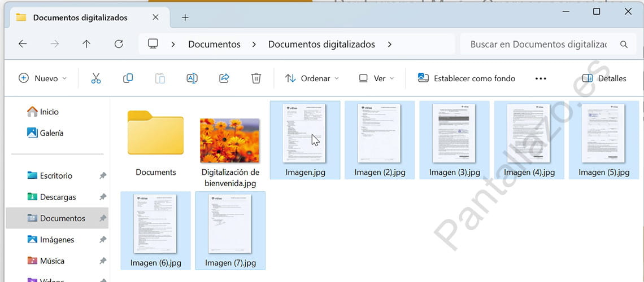This screenshot has height=282, width=644.
Task: Click the search magnifier icon
Action: pos(624,44)
